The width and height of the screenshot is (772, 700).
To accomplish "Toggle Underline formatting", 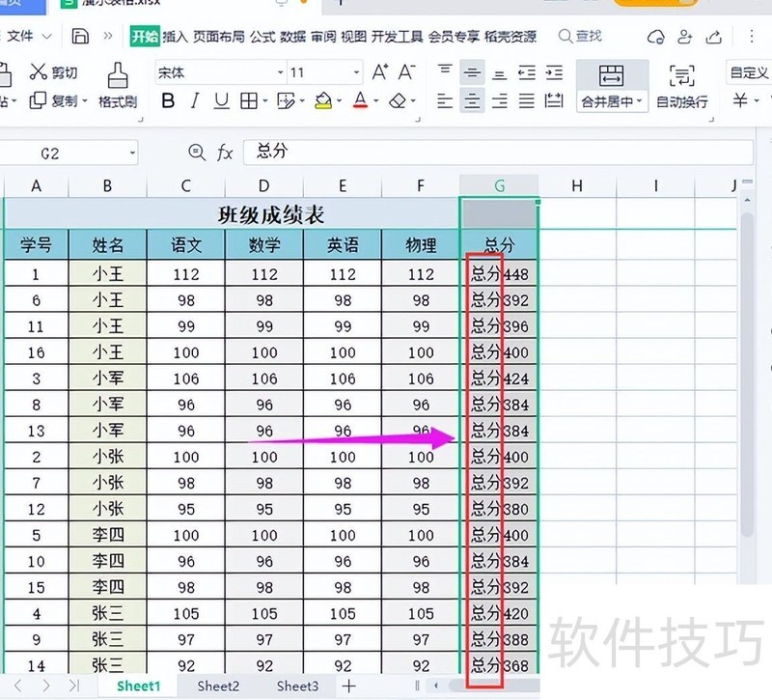I will (x=222, y=101).
